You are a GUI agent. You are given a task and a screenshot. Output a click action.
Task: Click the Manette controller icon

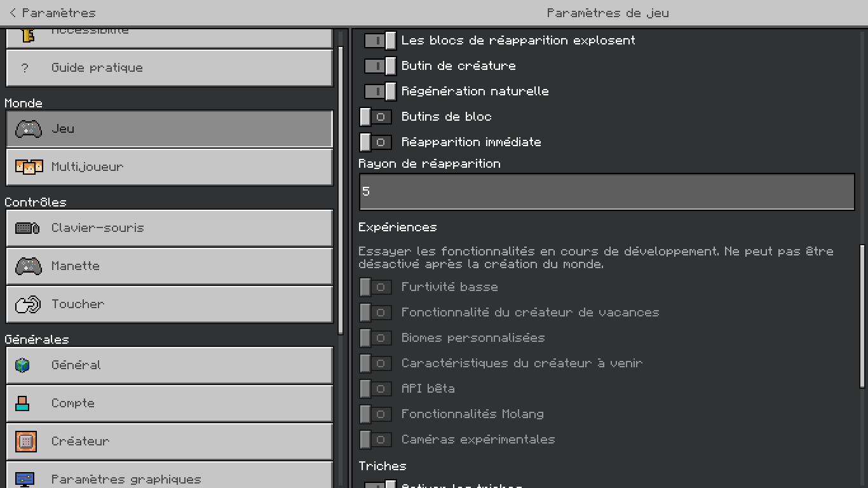click(x=29, y=266)
